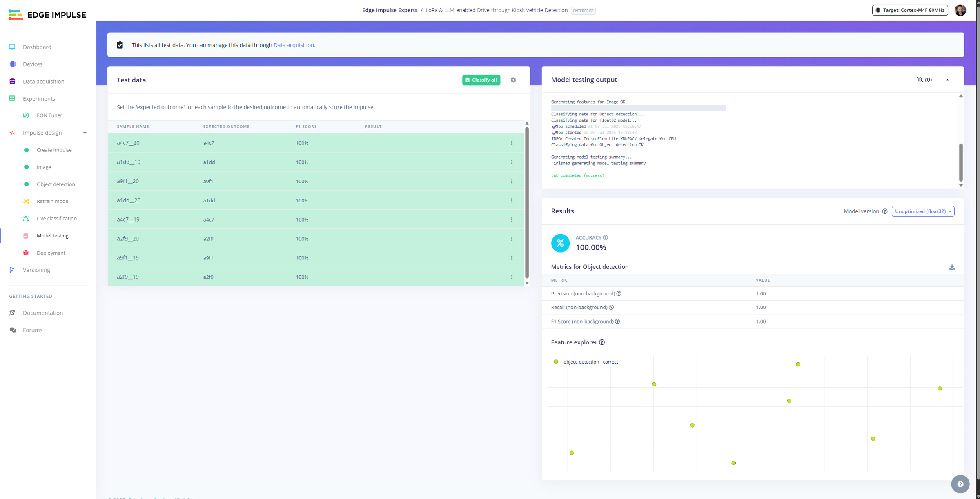Open row menu for sample a4c7__20
Viewport: 980px width, 499px height.
point(512,143)
